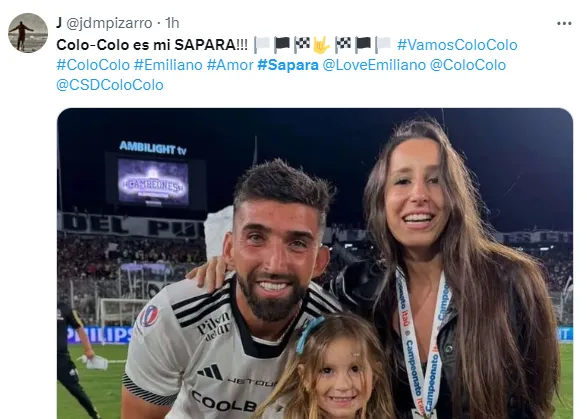This screenshot has height=419, width=587.
Task: Open the bold #Sapara hashtag
Action: pyautogui.click(x=288, y=65)
